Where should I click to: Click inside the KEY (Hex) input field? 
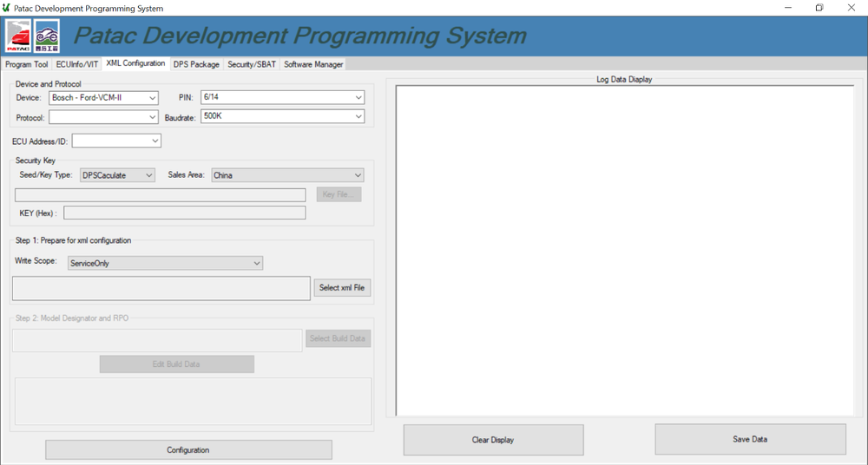(x=184, y=213)
